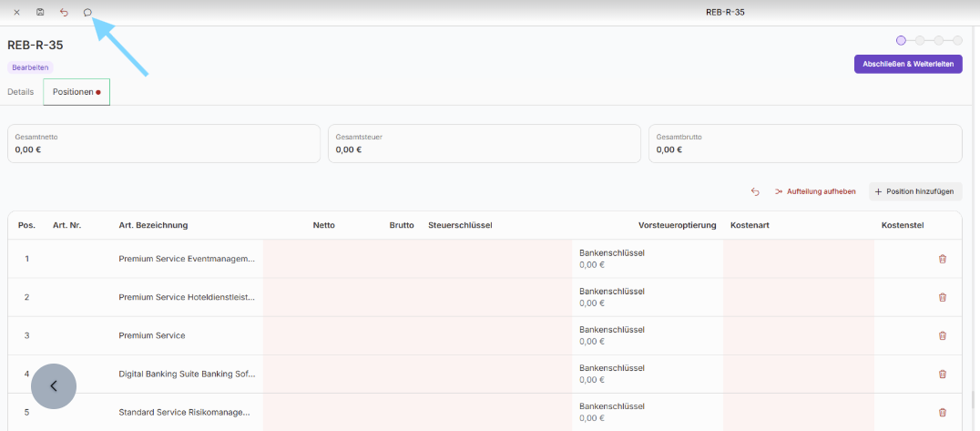Click the undo arrow in top toolbar
This screenshot has width=980, height=431.
click(x=64, y=13)
